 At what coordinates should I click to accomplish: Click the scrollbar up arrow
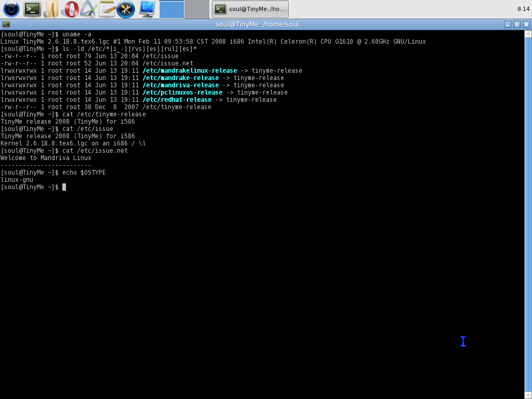pyautogui.click(x=528, y=34)
